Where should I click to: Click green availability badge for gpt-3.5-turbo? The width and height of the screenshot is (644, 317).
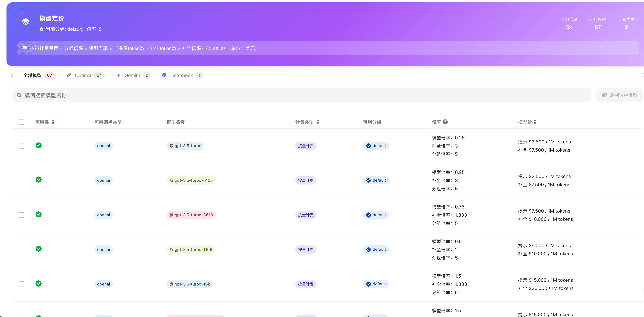click(x=38, y=145)
